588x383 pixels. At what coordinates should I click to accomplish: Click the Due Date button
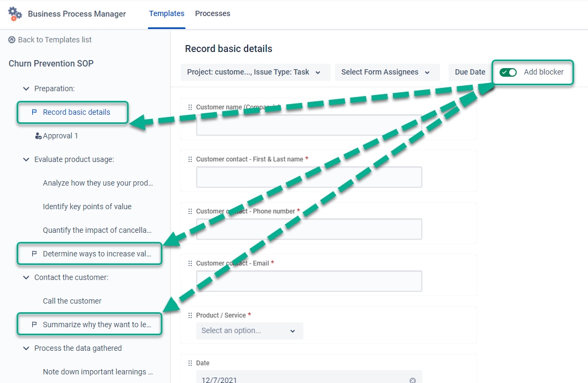(470, 72)
